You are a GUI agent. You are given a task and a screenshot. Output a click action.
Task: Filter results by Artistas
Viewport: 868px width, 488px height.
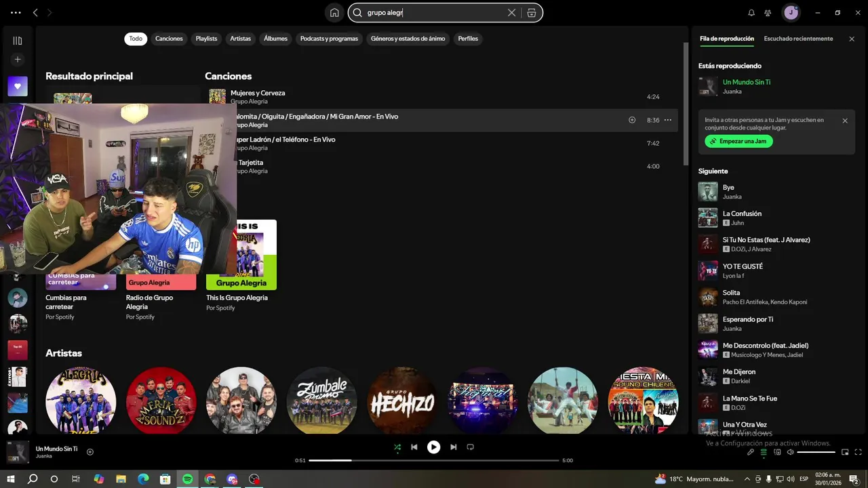pyautogui.click(x=240, y=39)
